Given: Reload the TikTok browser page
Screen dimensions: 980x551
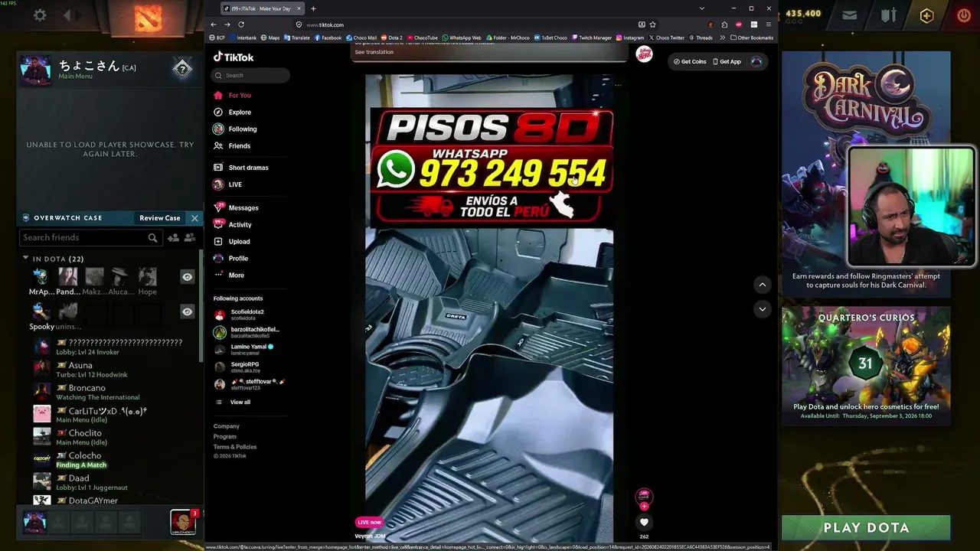Looking at the screenshot, I should point(241,24).
